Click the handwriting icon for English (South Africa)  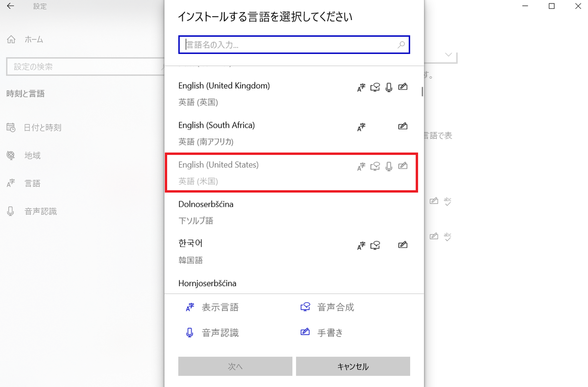click(x=403, y=127)
